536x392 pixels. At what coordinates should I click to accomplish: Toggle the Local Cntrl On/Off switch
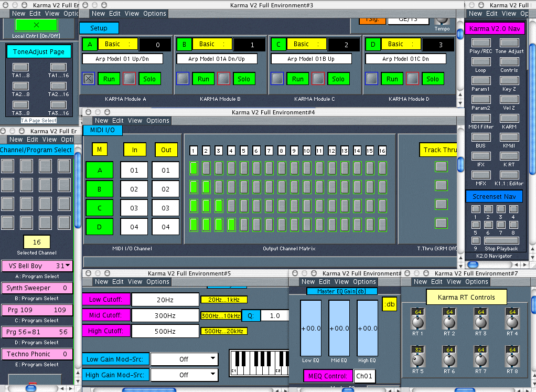point(36,25)
